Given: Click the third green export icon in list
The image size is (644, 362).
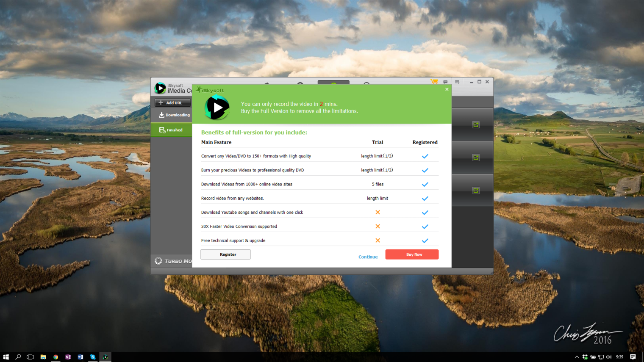Looking at the screenshot, I should pos(476,191).
